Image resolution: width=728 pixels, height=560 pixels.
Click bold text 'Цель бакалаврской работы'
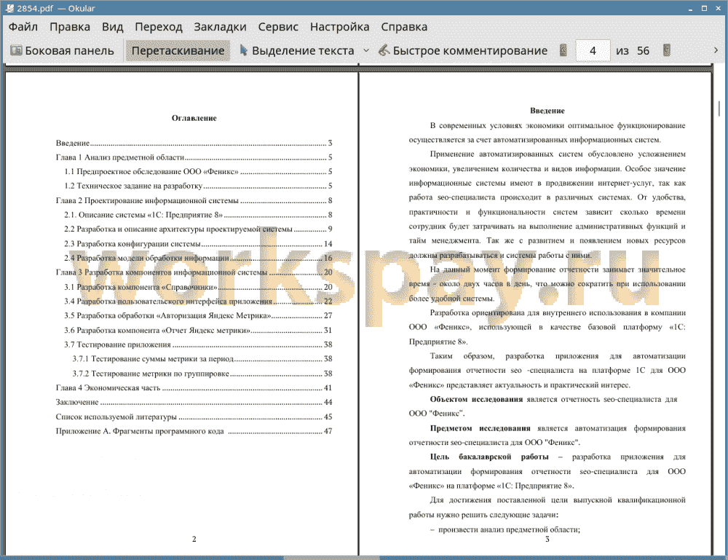[489, 457]
